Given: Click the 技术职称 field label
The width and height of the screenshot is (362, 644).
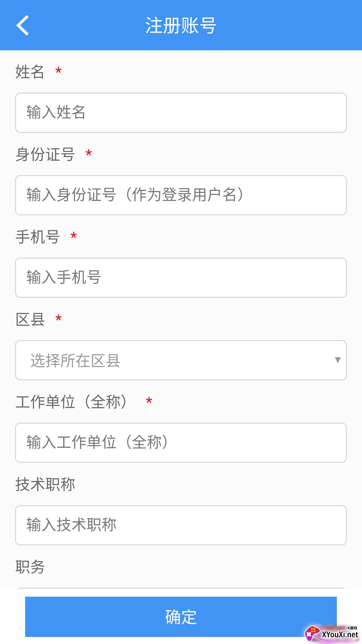Looking at the screenshot, I should coord(45,484).
